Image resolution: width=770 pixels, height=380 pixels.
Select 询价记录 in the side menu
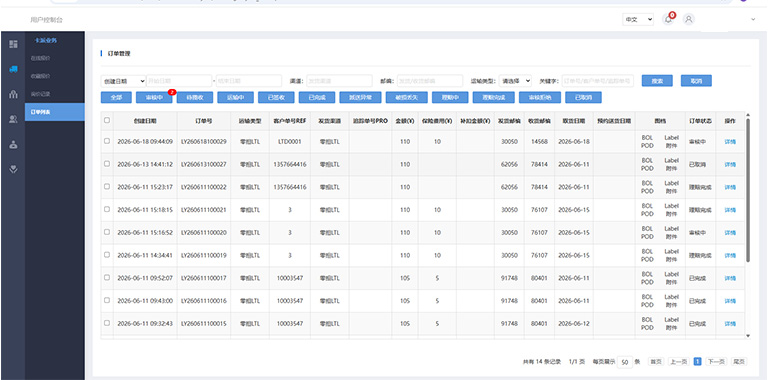coord(40,94)
